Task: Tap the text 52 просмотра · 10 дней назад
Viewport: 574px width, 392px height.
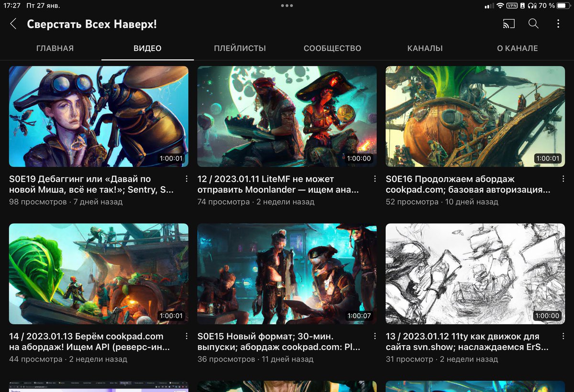Action: [442, 202]
